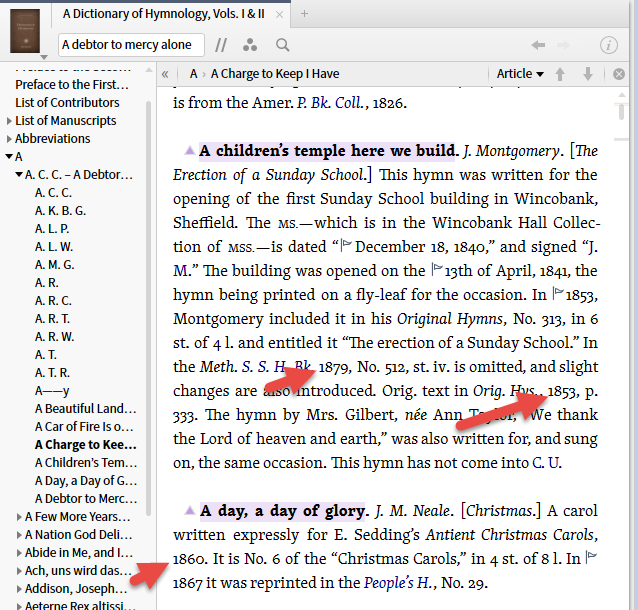The height and width of the screenshot is (610, 638).
Task: Select A—y in contents
Action: [x=52, y=391]
